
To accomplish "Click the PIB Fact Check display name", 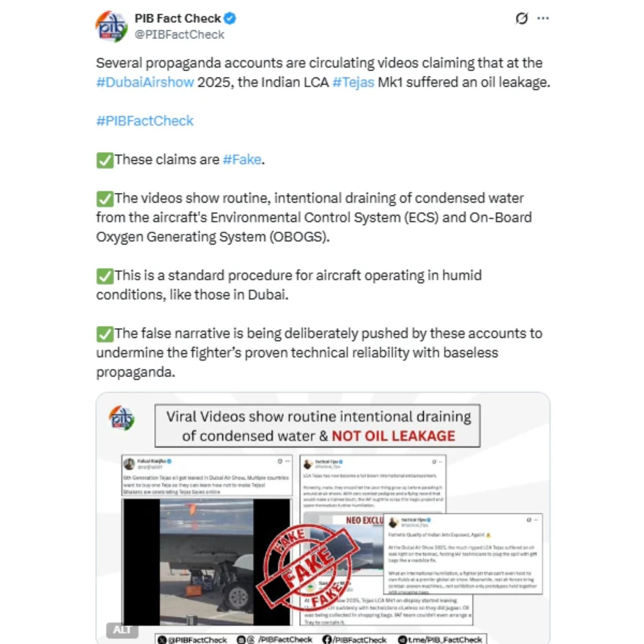I will [178, 19].
